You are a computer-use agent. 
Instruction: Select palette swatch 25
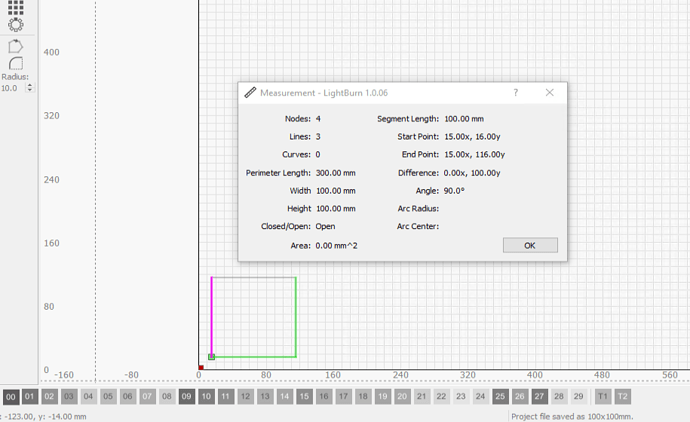pos(500,397)
